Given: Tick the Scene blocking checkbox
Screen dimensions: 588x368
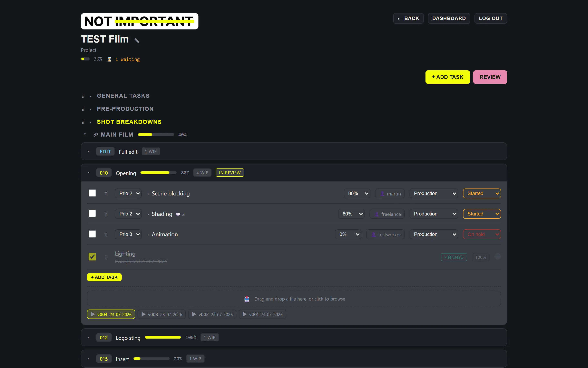Looking at the screenshot, I should click(92, 193).
